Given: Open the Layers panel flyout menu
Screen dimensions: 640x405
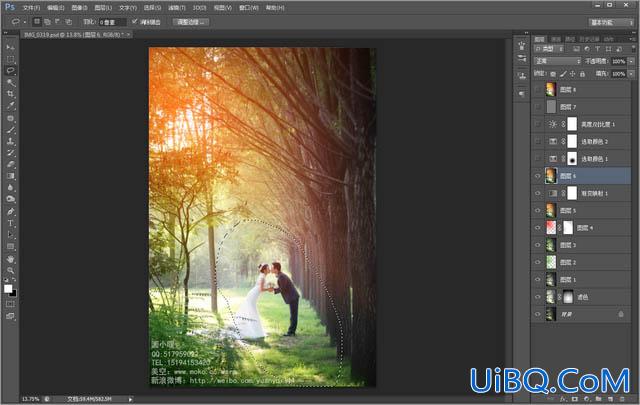Looking at the screenshot, I should [632, 39].
